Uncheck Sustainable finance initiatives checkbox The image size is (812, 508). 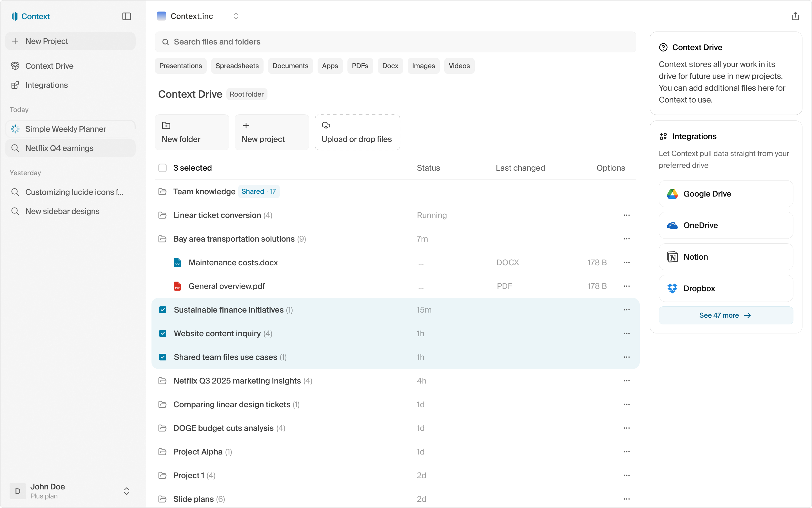pos(163,310)
